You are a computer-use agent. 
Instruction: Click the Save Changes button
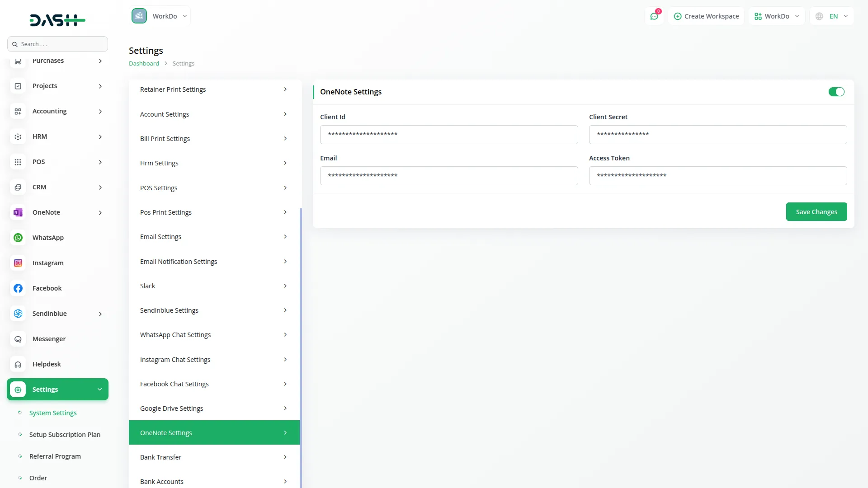pos(816,211)
